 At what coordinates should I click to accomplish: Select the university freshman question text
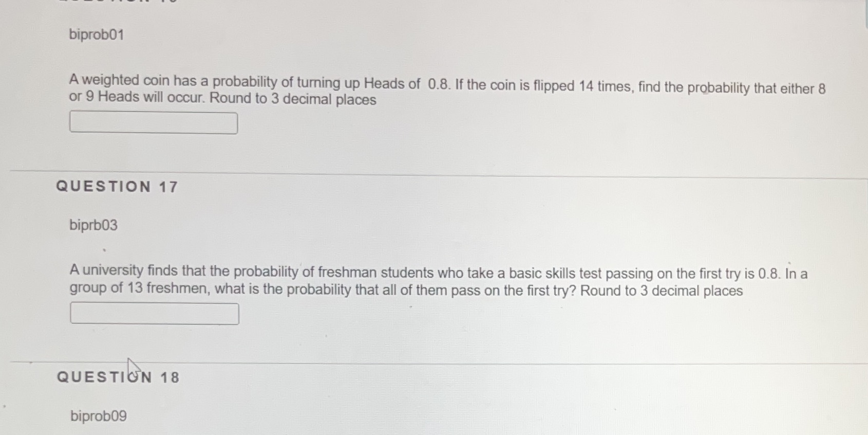411,282
